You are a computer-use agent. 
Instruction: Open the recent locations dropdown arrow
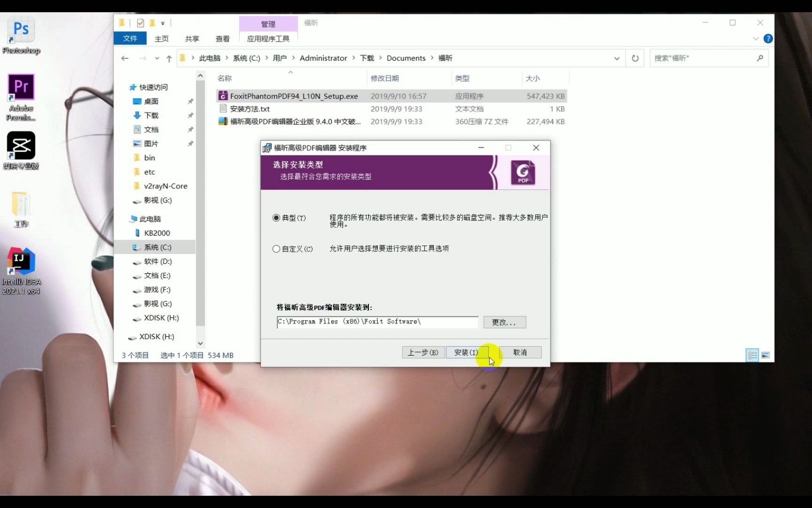coord(157,58)
